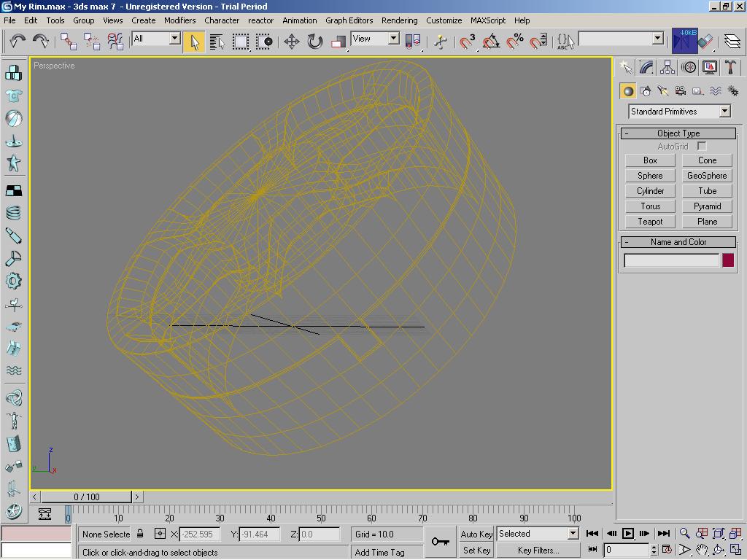Image resolution: width=747 pixels, height=560 pixels.
Task: Click Use Pivot Point Center icon
Action: (413, 42)
